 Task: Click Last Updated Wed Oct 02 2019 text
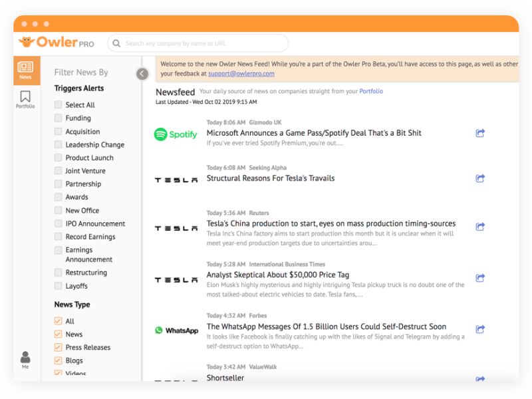[x=206, y=102]
